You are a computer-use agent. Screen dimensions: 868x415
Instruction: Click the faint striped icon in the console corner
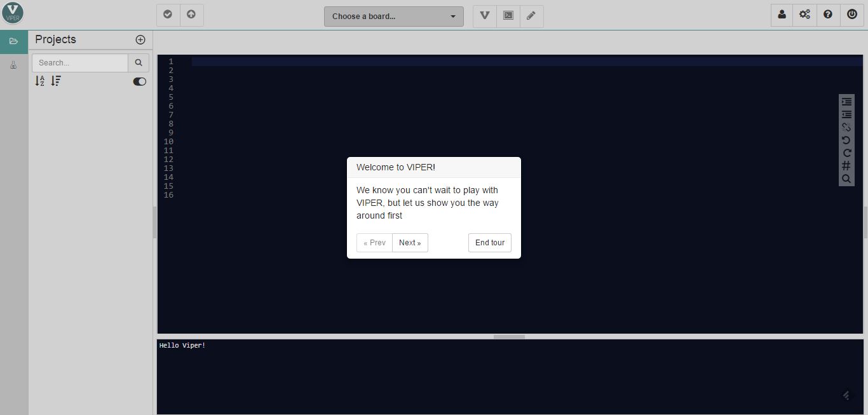(x=846, y=395)
